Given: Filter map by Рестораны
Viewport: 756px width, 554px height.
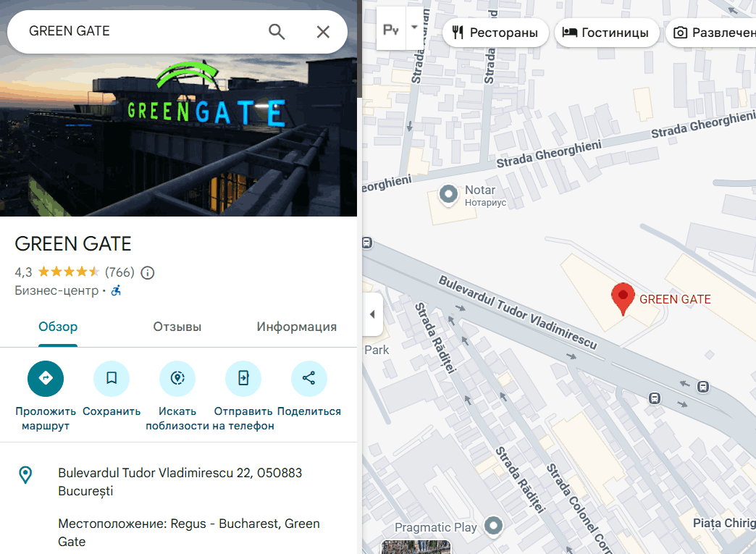Looking at the screenshot, I should click(495, 33).
